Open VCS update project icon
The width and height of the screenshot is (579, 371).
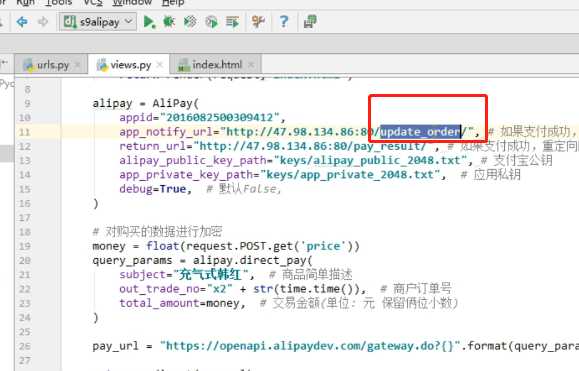(258, 21)
